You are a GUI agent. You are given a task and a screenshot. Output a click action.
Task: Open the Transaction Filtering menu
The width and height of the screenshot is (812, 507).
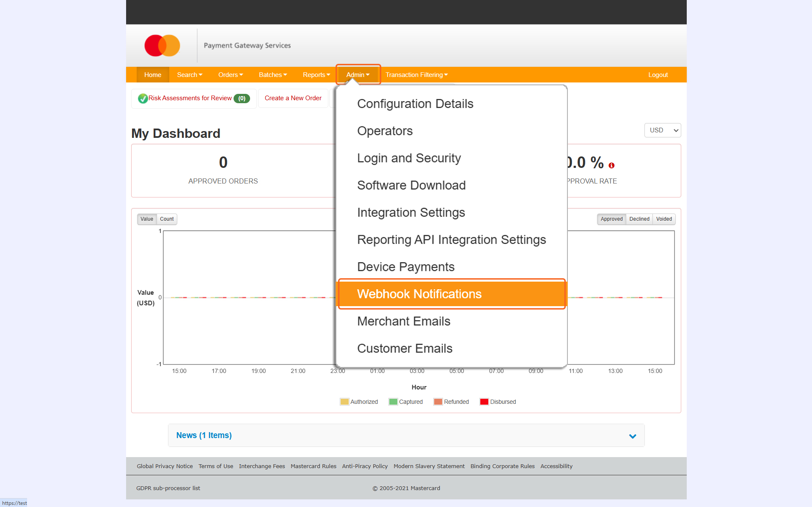coord(416,75)
